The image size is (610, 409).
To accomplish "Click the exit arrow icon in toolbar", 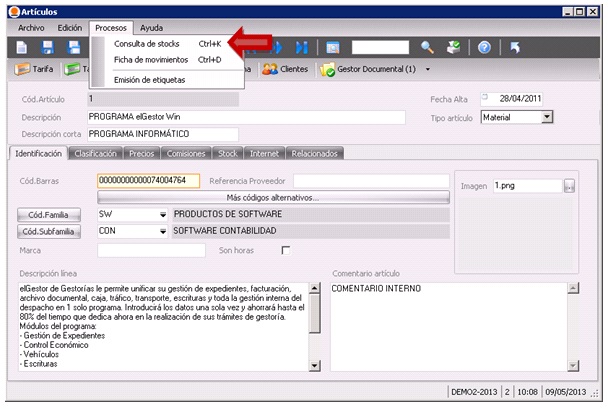I will click(515, 47).
